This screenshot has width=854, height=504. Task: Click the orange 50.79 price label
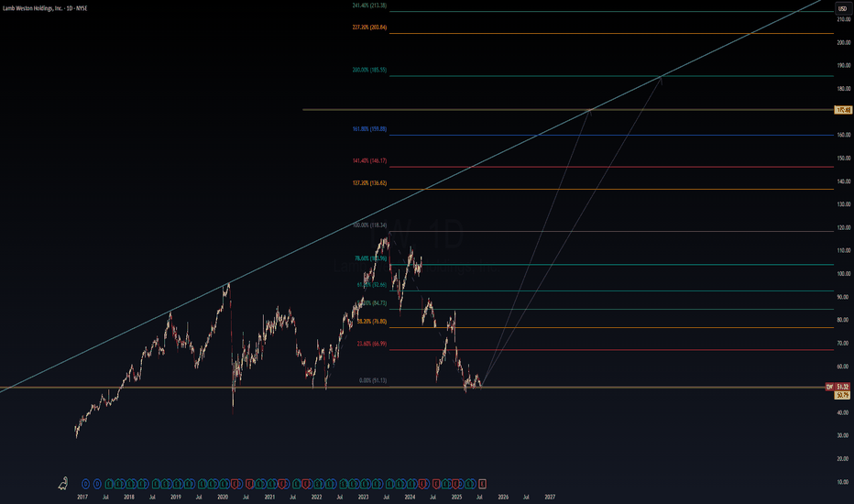click(x=842, y=394)
